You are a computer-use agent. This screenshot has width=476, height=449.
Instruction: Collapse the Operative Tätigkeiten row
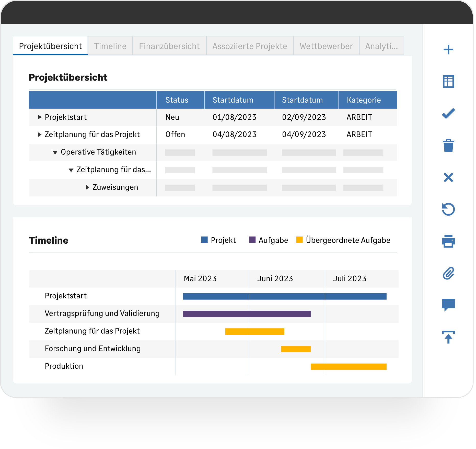[55, 152]
